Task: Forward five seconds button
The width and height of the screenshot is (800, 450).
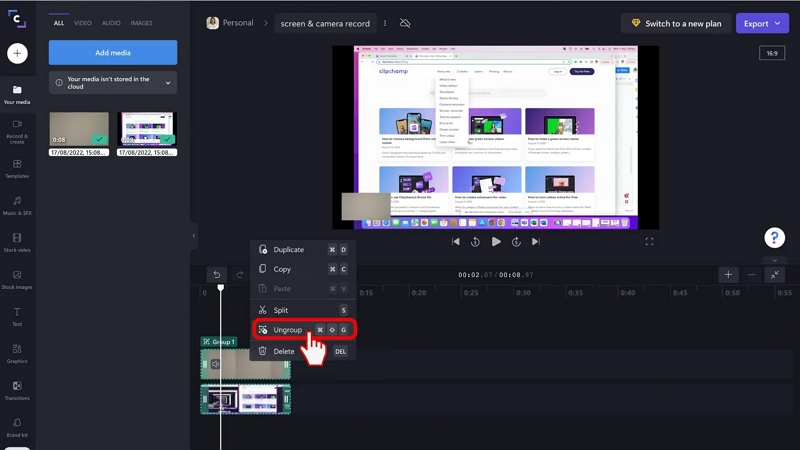Action: tap(516, 242)
